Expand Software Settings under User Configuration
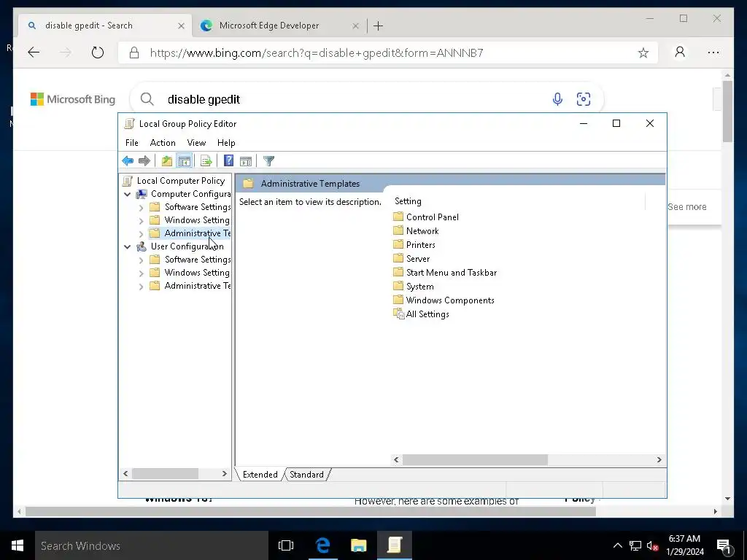 pos(141,260)
